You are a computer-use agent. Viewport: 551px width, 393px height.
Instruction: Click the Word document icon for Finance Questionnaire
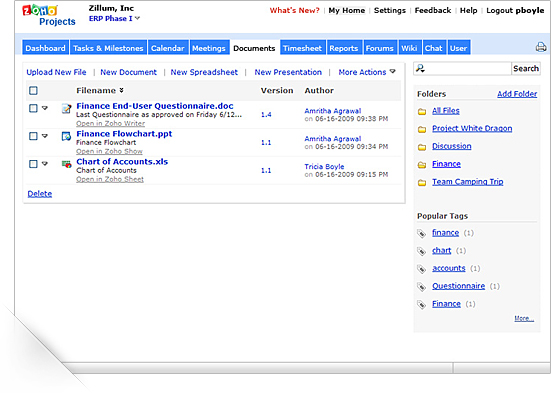[66, 109]
